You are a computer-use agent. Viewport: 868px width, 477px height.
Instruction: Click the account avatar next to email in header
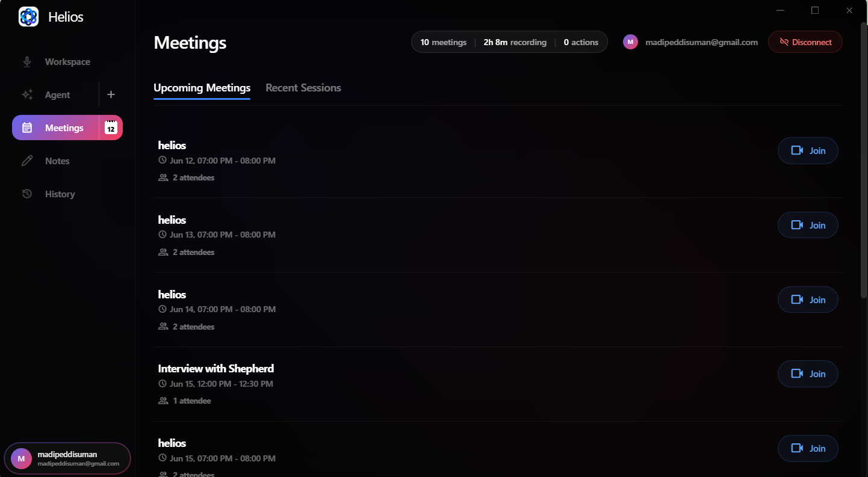tap(630, 42)
